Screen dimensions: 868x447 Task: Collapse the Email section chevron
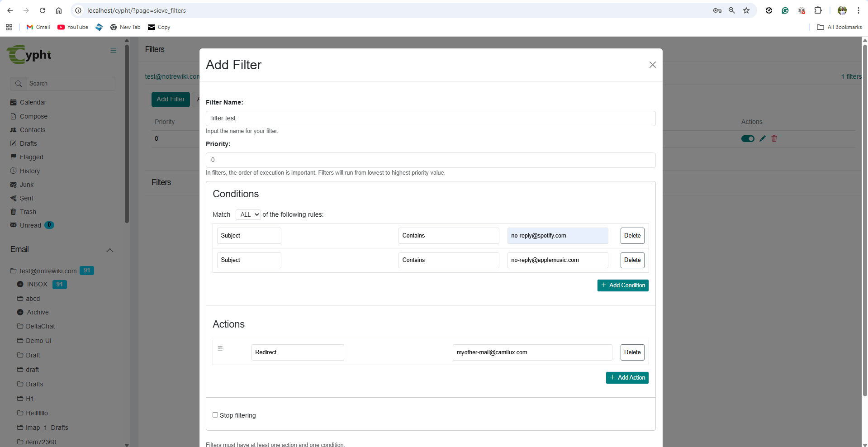(x=109, y=250)
